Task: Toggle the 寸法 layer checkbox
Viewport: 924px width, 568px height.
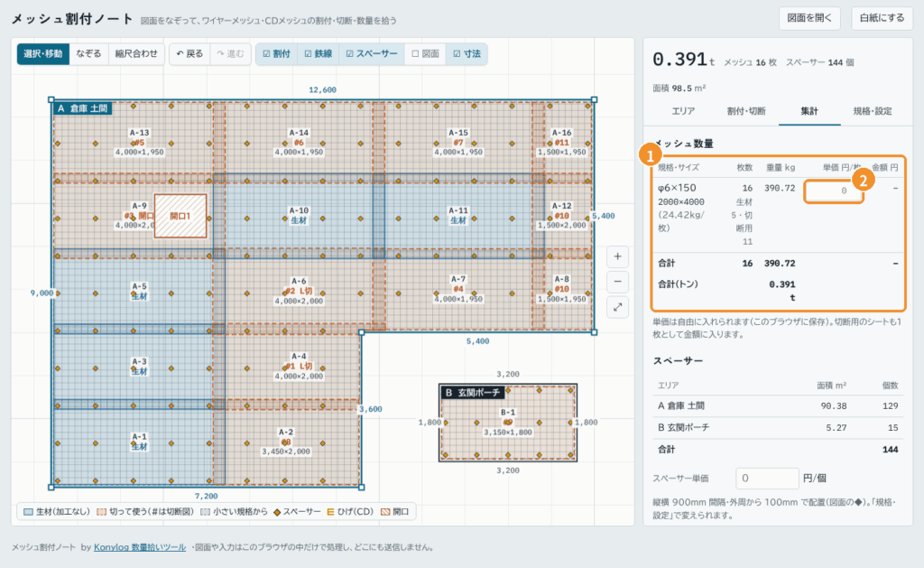Action: [467, 53]
